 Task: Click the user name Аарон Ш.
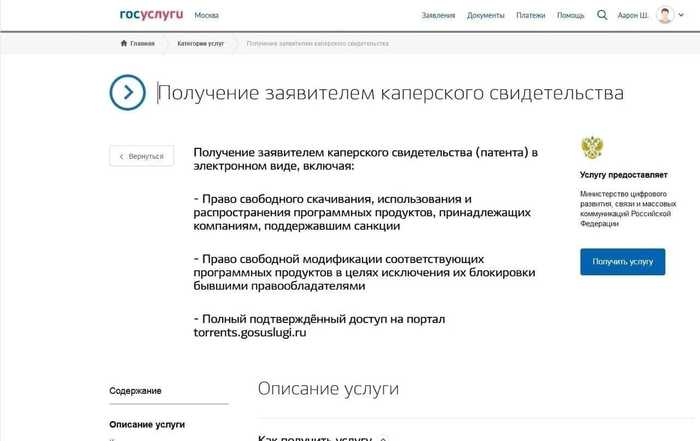pos(632,15)
